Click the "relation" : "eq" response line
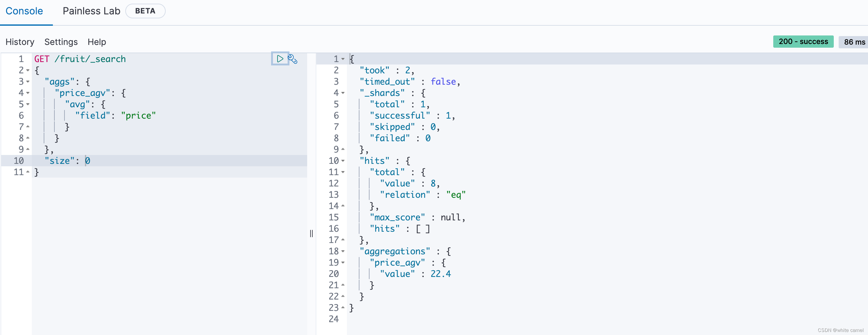This screenshot has width=868, height=335. [423, 195]
